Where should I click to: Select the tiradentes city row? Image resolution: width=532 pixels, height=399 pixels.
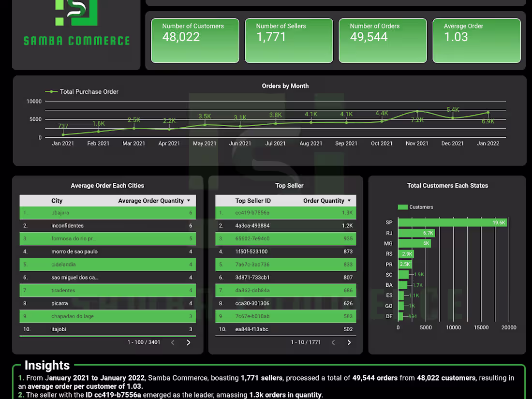click(x=107, y=291)
